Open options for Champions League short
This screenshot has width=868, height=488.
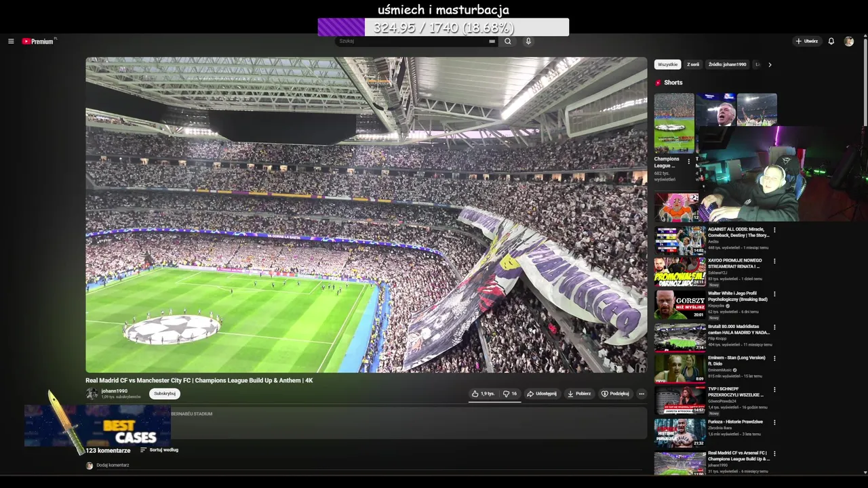coord(688,162)
